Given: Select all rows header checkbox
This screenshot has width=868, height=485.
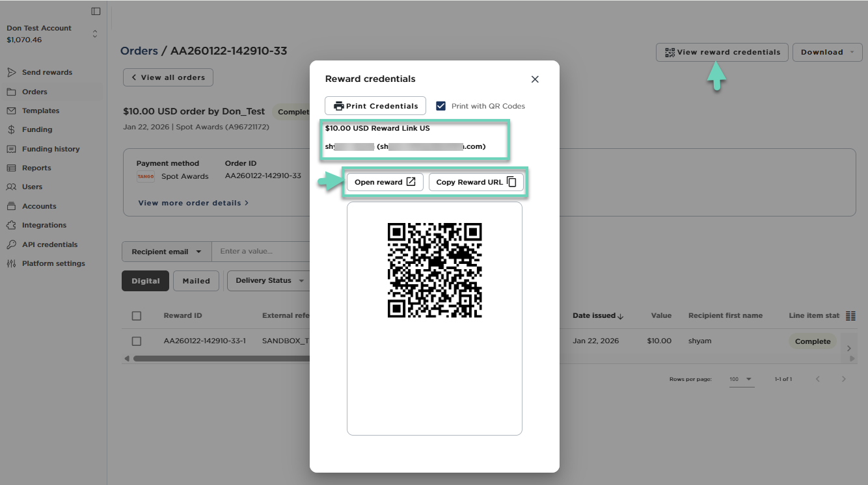Looking at the screenshot, I should [137, 316].
